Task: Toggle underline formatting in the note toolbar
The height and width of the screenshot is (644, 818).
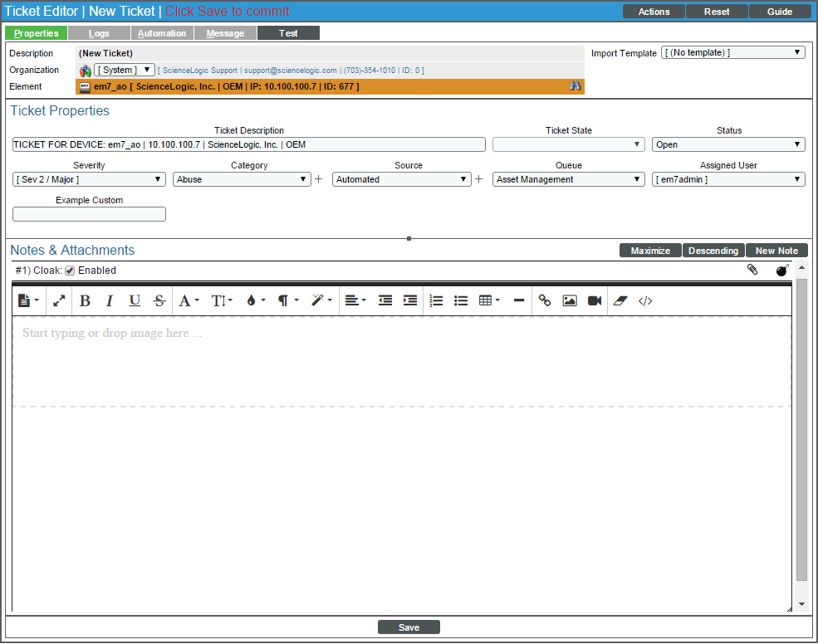Action: tap(134, 300)
